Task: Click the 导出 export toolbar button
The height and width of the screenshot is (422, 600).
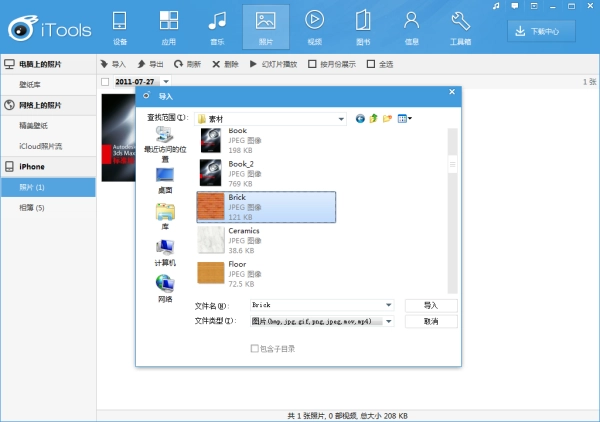Action: [x=150, y=64]
